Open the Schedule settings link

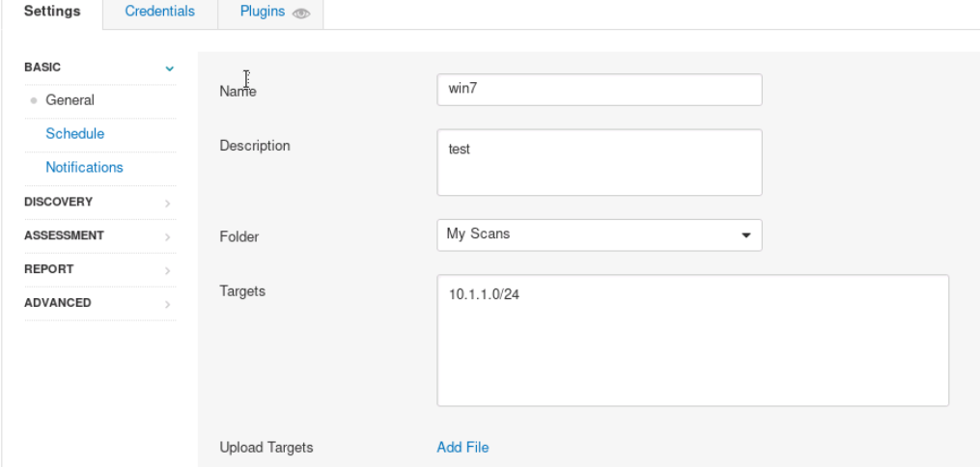[74, 134]
